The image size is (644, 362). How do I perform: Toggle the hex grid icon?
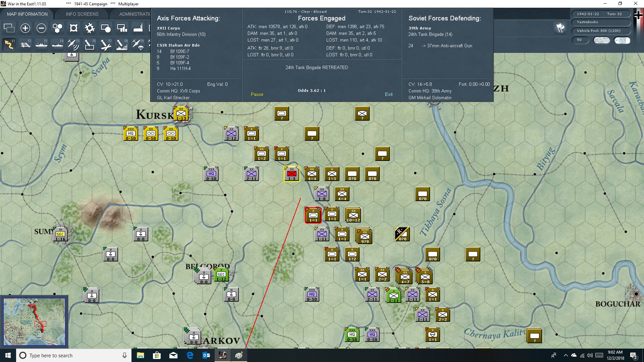click(57, 28)
